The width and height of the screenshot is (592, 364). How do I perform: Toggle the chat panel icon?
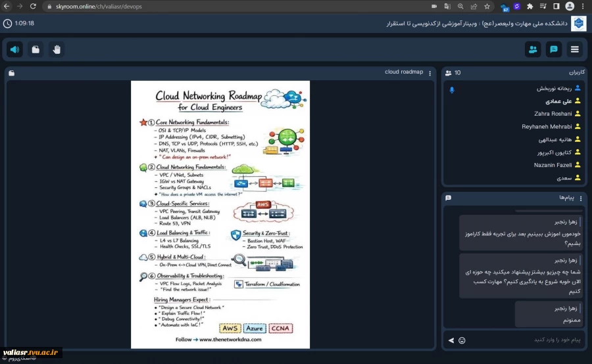click(554, 49)
